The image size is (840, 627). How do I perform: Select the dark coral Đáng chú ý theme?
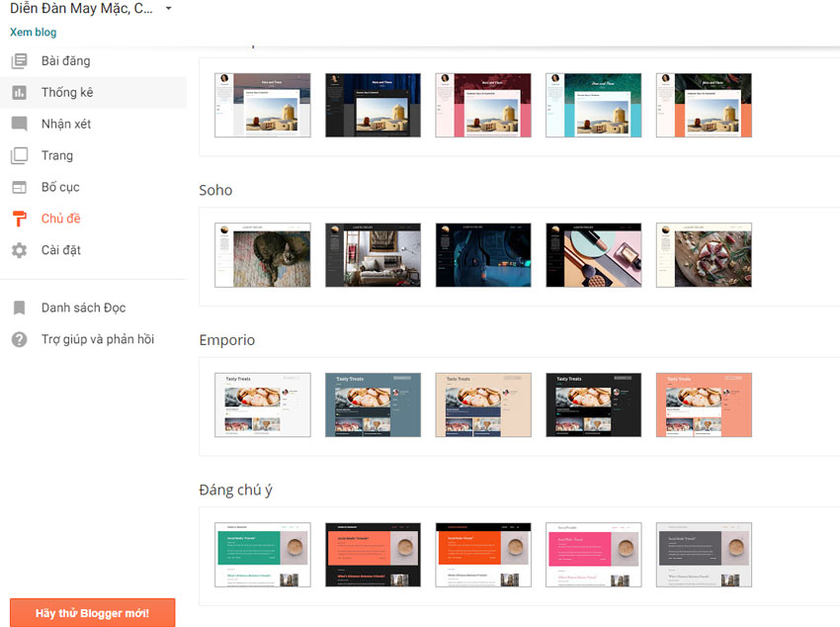pyautogui.click(x=373, y=555)
